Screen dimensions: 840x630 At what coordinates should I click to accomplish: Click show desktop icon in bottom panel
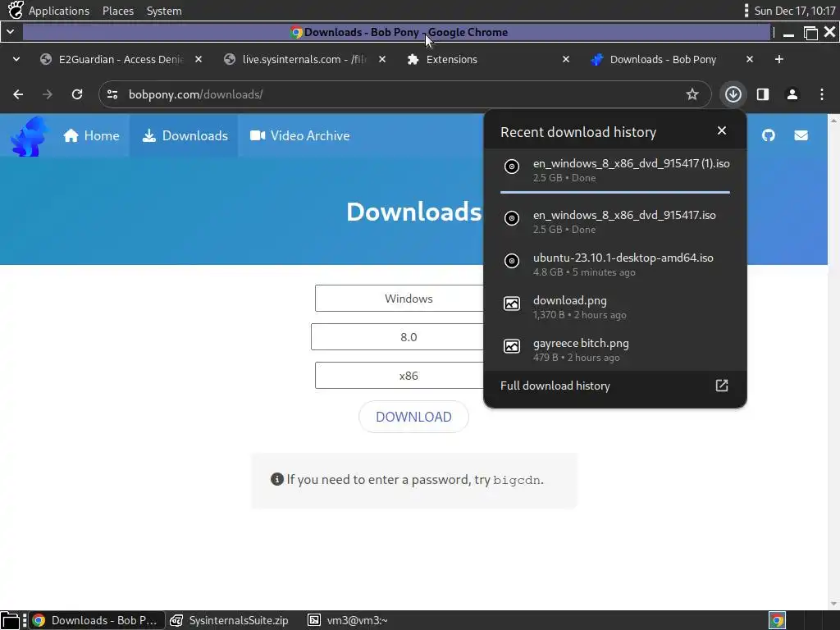pos(10,620)
